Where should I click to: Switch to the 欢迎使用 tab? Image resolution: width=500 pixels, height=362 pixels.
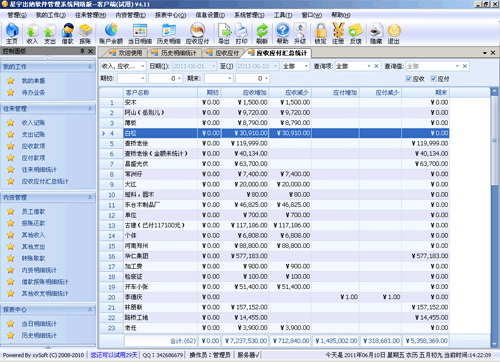(126, 53)
